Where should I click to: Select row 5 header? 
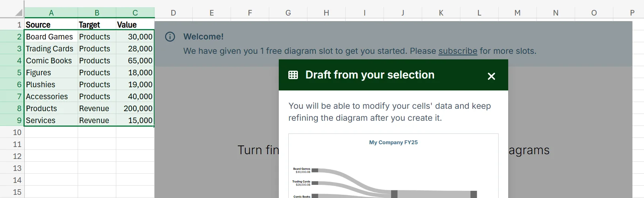(12, 73)
